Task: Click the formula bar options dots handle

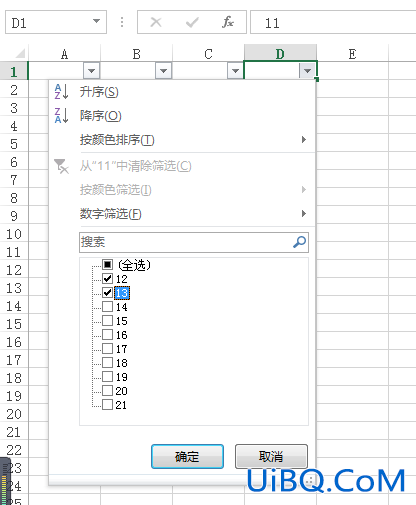Action: (x=122, y=22)
